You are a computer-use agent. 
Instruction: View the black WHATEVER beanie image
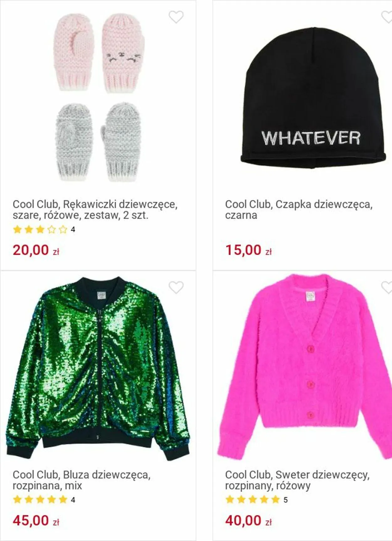313,98
